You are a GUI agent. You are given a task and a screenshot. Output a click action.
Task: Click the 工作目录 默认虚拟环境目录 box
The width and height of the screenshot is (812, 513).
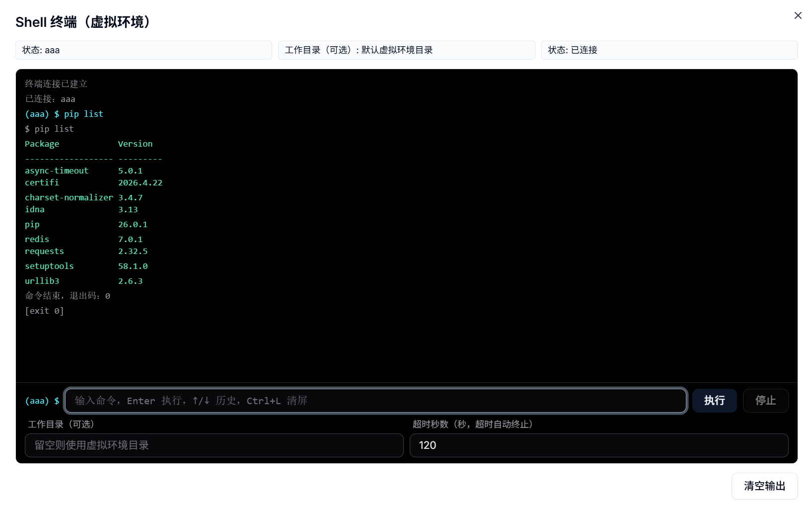(x=406, y=50)
